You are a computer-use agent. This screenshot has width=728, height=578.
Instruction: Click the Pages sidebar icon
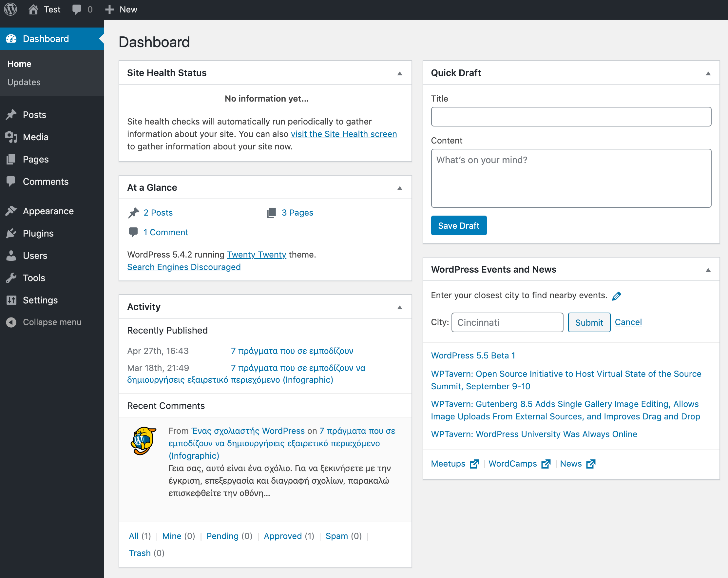(x=11, y=159)
